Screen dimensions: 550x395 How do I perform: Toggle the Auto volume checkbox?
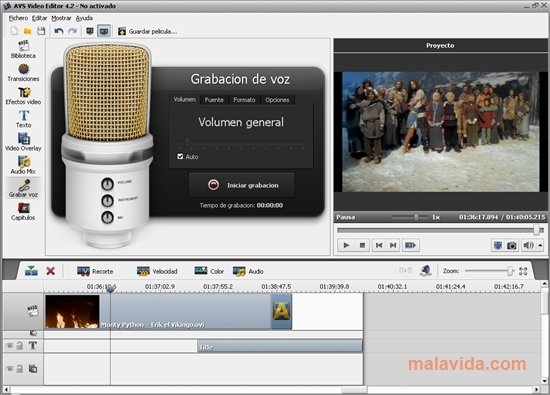tap(180, 156)
